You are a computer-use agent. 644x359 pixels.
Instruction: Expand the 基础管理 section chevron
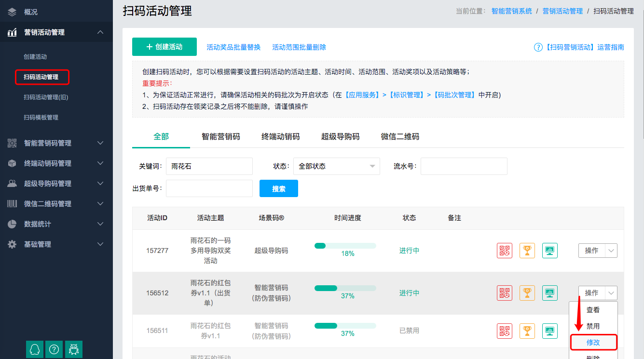coord(100,244)
